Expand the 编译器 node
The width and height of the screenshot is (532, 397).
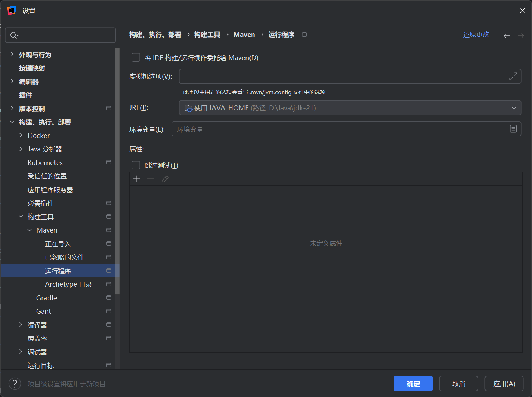(21, 325)
